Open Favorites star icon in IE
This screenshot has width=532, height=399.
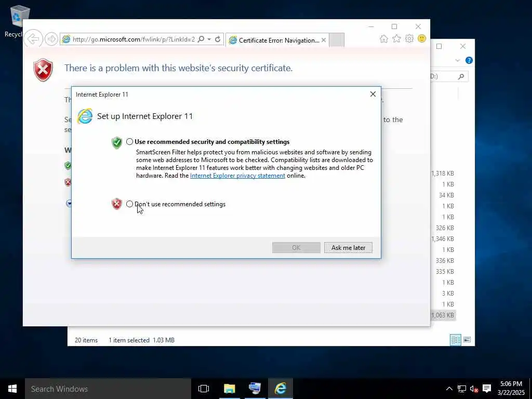coord(396,38)
